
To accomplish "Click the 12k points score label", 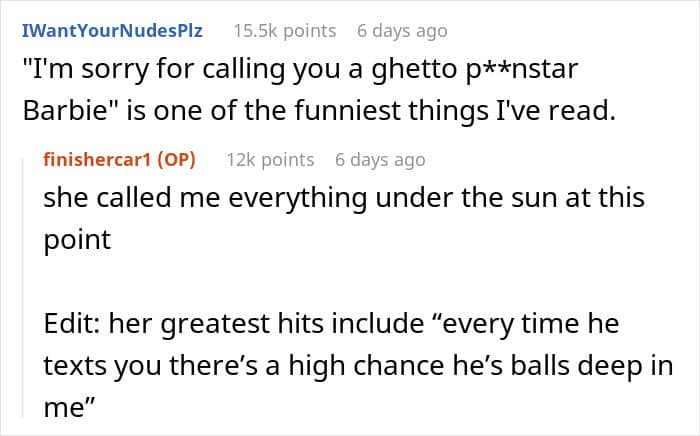I will 270,160.
